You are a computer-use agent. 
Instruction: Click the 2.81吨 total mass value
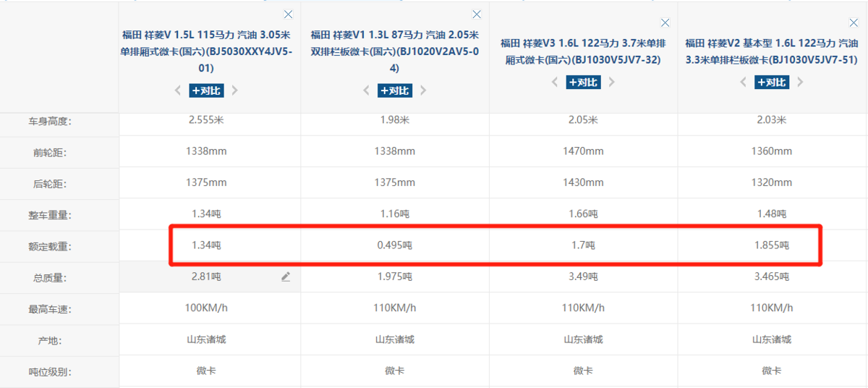coord(206,277)
